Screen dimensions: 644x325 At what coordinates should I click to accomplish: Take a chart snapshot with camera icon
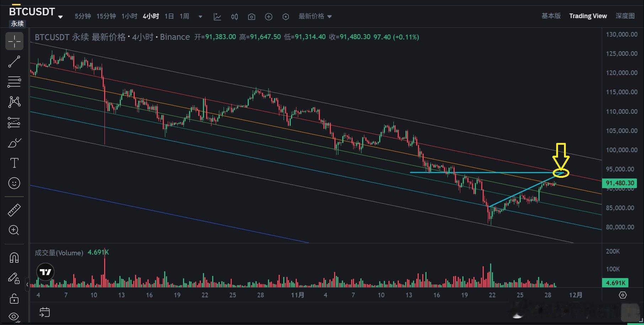click(252, 17)
